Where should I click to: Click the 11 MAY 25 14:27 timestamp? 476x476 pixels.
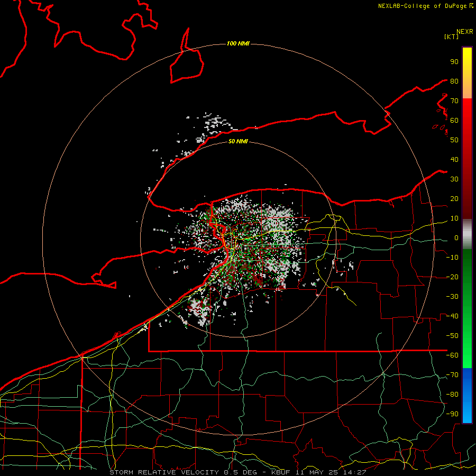331,472
